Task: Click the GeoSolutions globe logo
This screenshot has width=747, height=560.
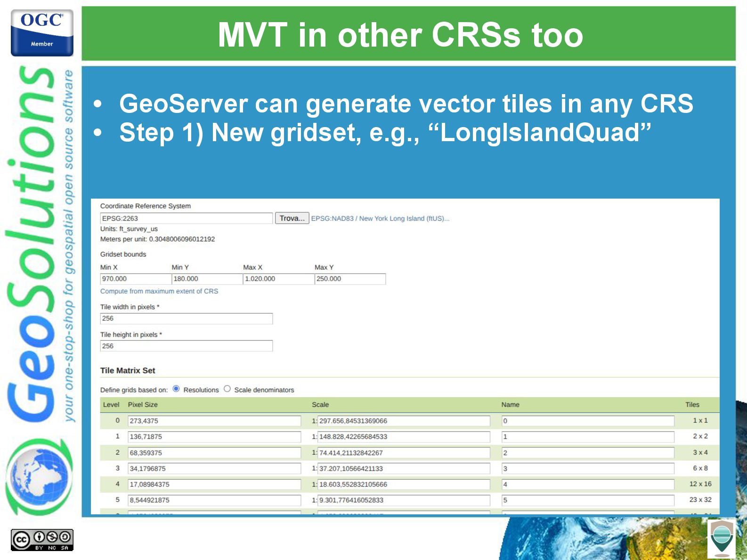Action: pos(39,477)
